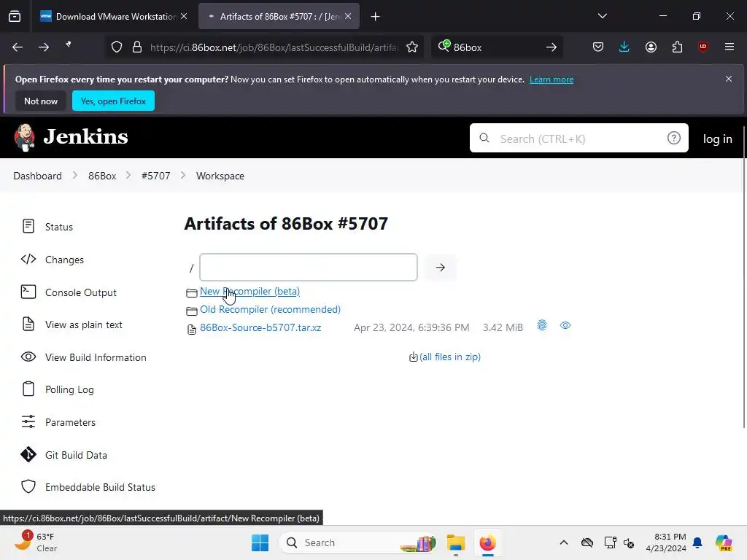
Task: Click download icon beside all files in zip
Action: [414, 357]
